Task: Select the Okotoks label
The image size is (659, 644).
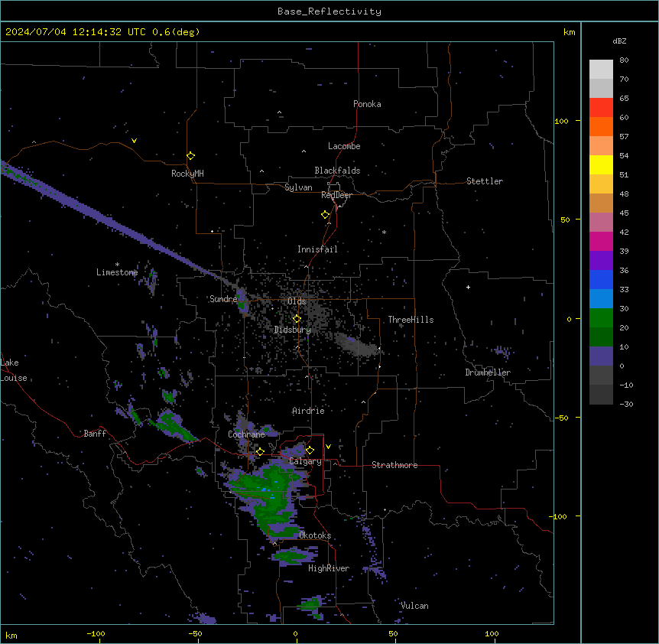Action: (x=315, y=535)
